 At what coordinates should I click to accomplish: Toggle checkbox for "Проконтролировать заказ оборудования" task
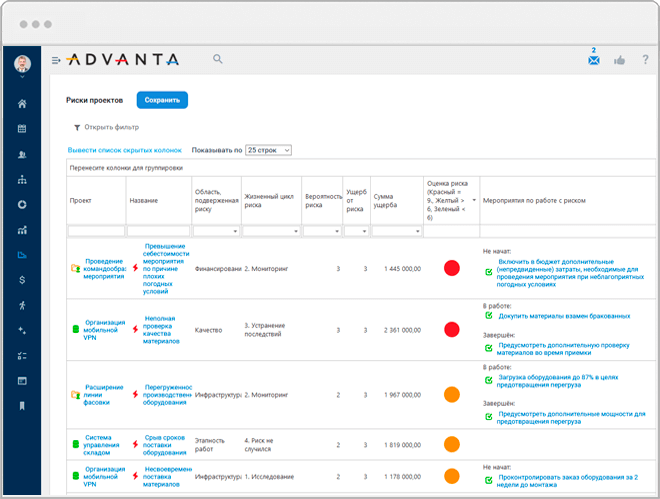[x=488, y=478]
